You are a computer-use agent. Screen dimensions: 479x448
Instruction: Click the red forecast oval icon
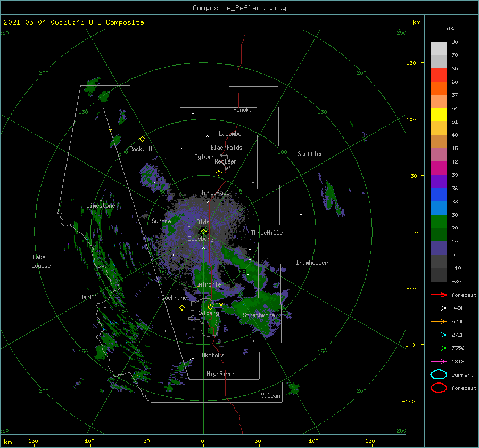point(439,388)
